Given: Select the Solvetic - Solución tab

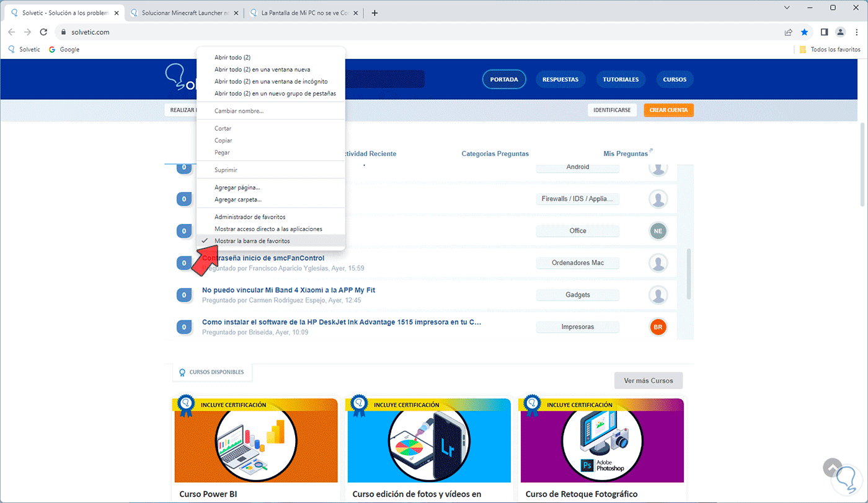Looking at the screenshot, I should (64, 13).
